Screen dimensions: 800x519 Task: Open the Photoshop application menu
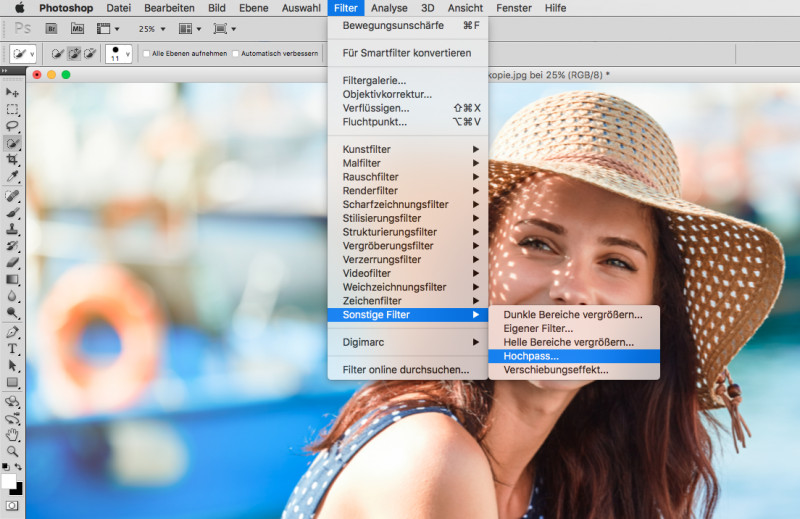66,8
